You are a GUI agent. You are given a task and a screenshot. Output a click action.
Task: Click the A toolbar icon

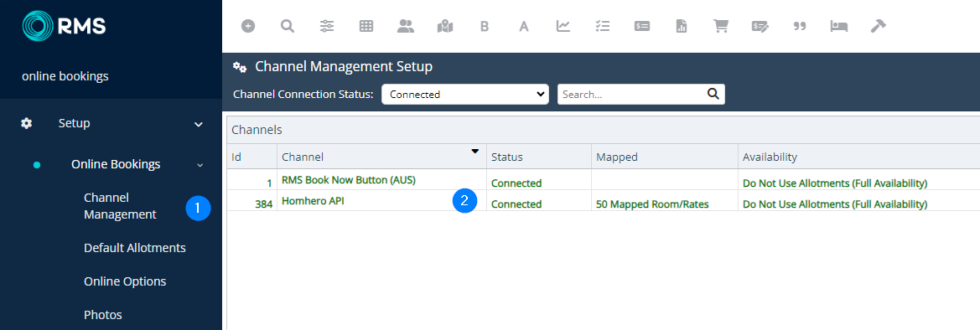[524, 26]
